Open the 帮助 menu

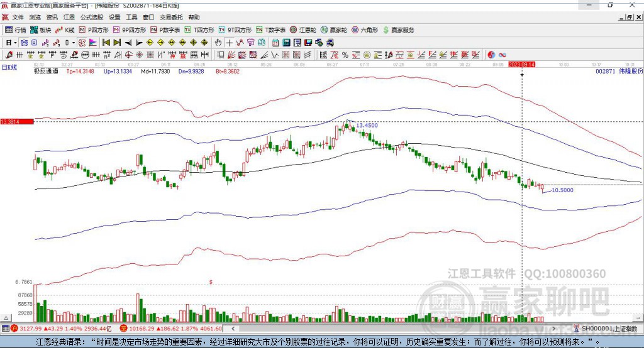[194, 17]
